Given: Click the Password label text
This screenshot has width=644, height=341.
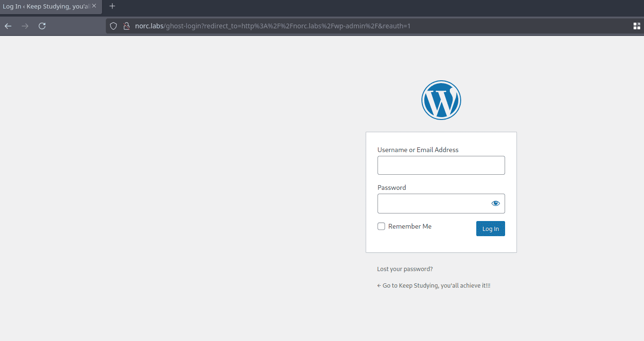Looking at the screenshot, I should (x=392, y=188).
